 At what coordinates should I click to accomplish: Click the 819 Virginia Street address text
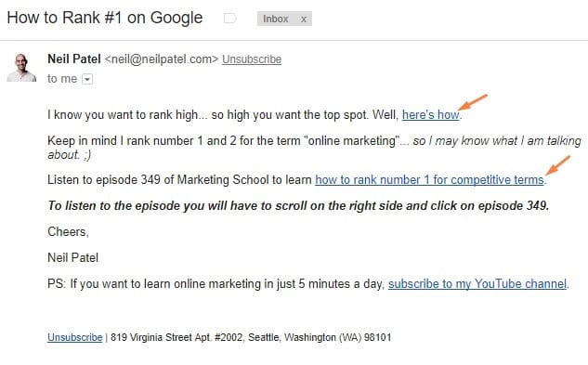[x=251, y=337]
